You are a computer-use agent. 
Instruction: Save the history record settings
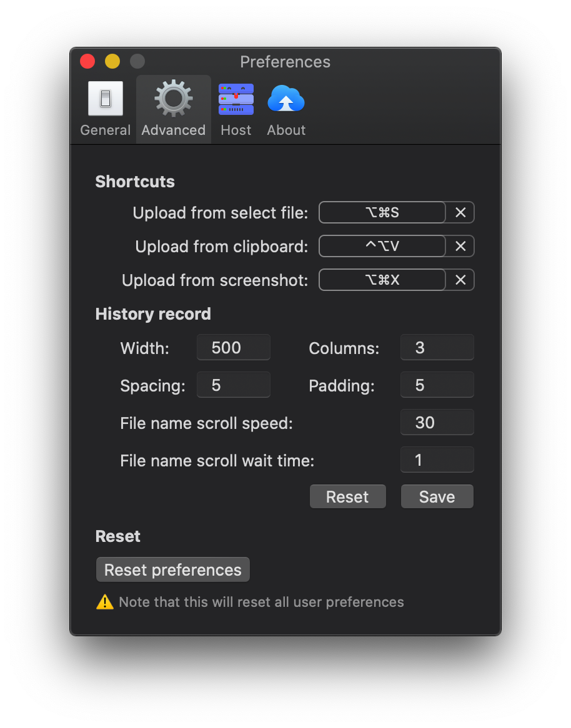tap(437, 497)
